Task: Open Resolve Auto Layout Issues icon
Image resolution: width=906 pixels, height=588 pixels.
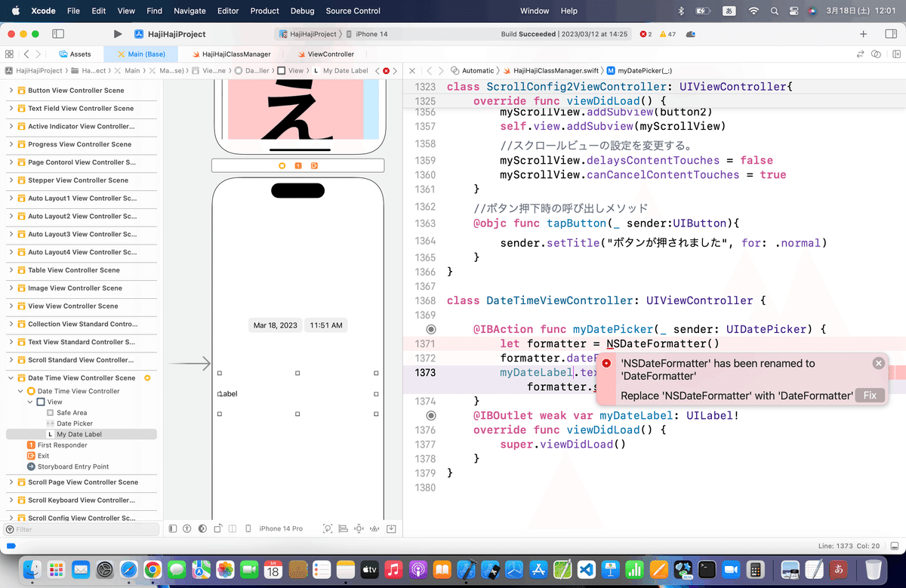Action: (376, 528)
